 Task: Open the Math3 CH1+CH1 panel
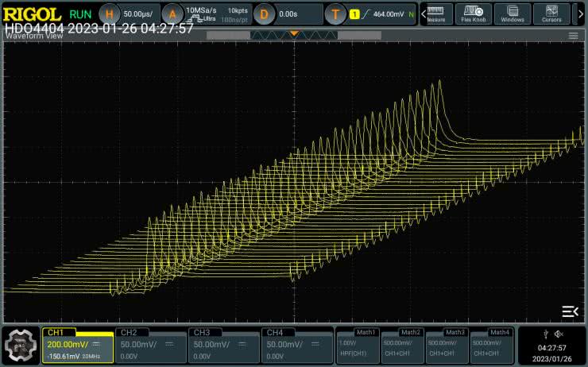[447, 346]
